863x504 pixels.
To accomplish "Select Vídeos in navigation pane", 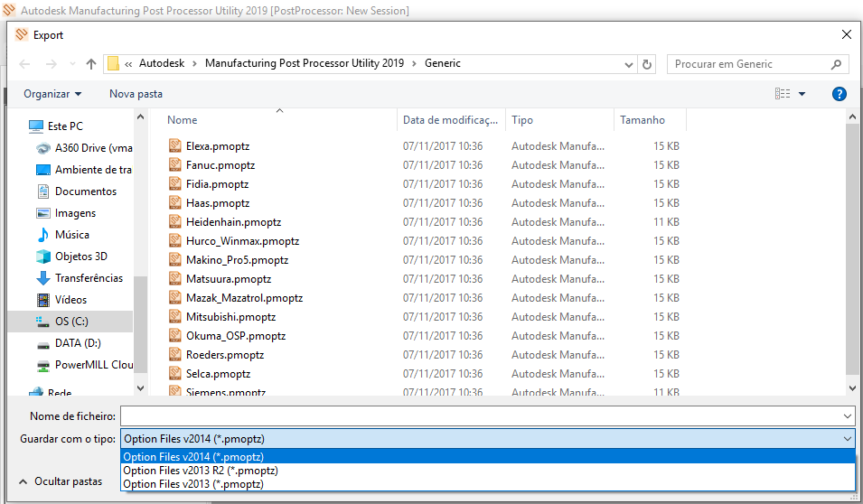I will 61,300.
